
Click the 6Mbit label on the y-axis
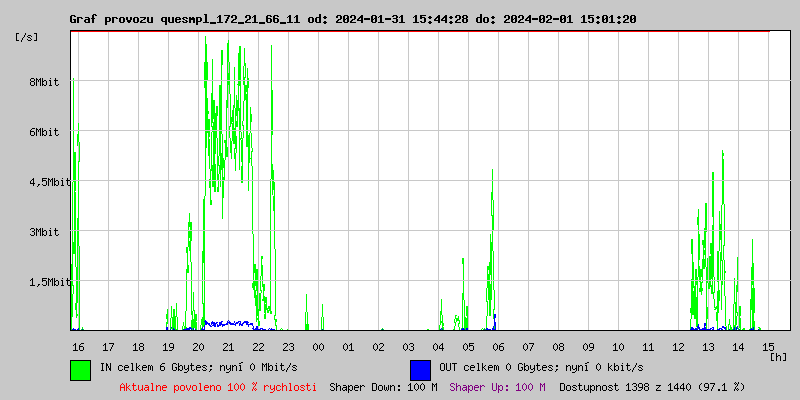tap(44, 132)
